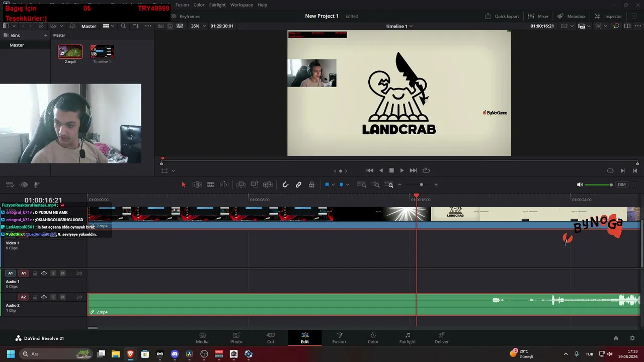
Task: Click the Custom Zoom icon
Action: [388, 185]
